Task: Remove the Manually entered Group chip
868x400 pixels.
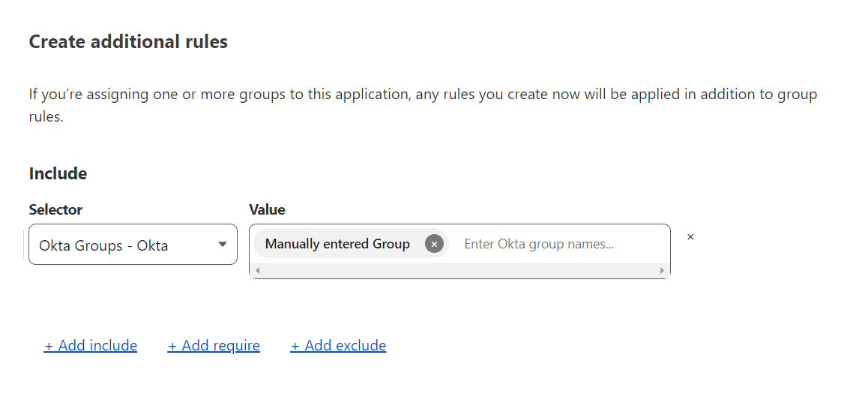Action: (434, 244)
